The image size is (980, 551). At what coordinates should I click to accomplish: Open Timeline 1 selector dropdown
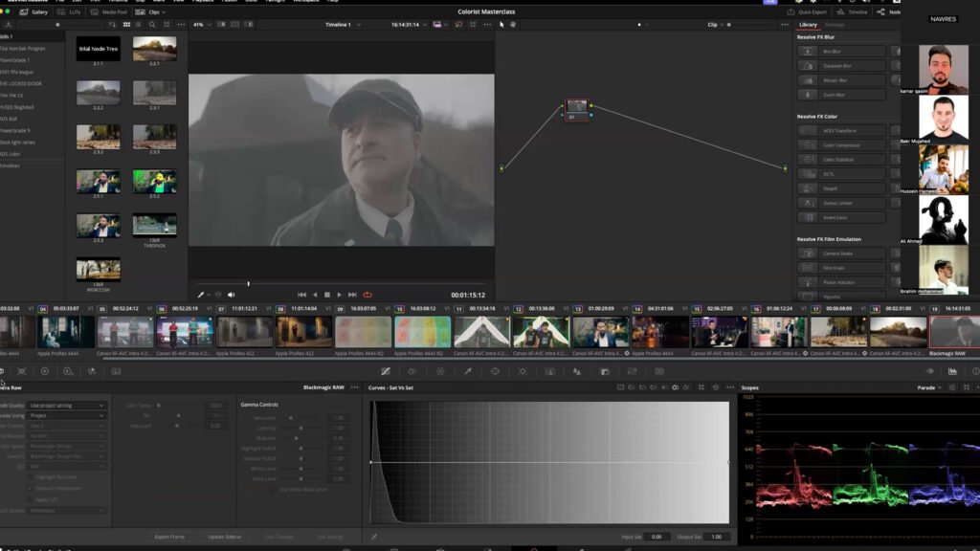[343, 24]
